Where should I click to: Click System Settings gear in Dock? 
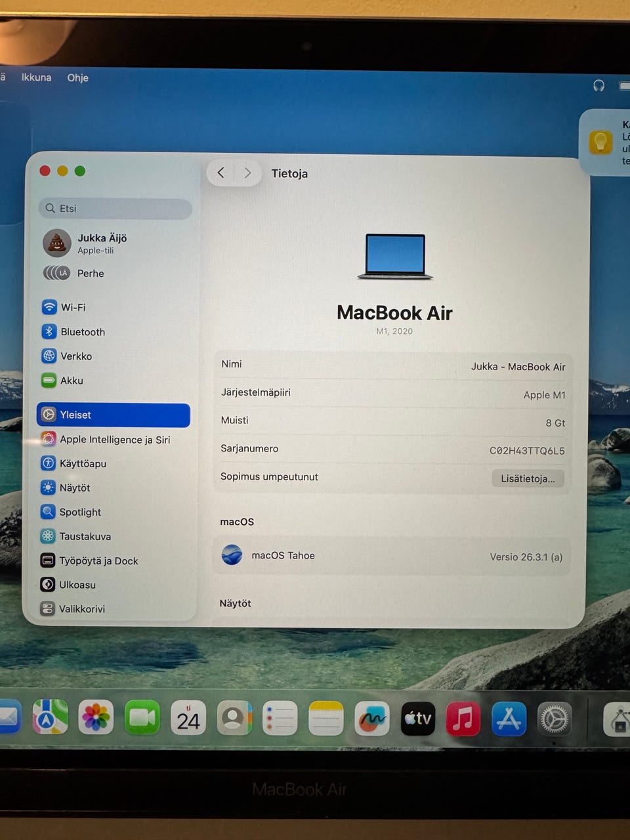tap(555, 719)
